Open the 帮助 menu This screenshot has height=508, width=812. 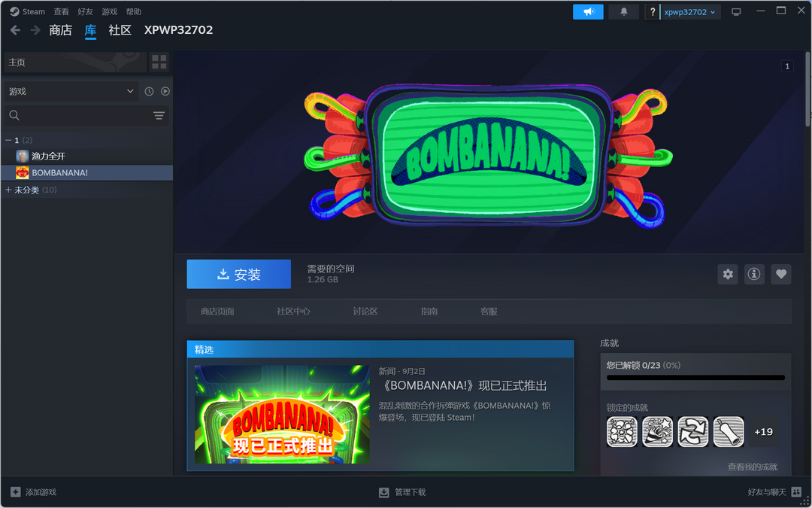(134, 11)
